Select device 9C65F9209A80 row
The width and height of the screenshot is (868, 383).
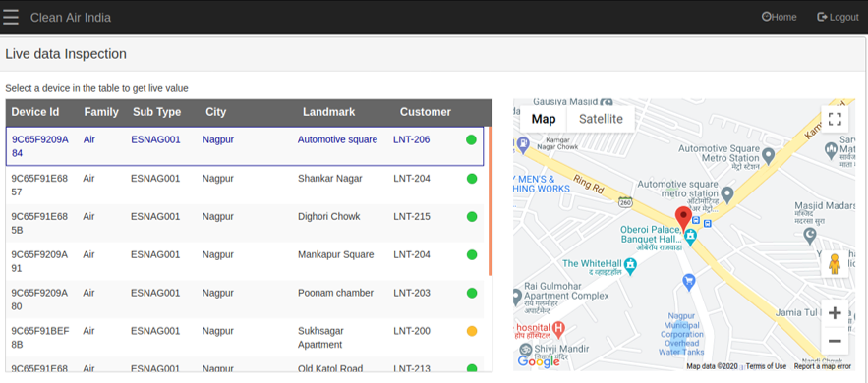[245, 300]
